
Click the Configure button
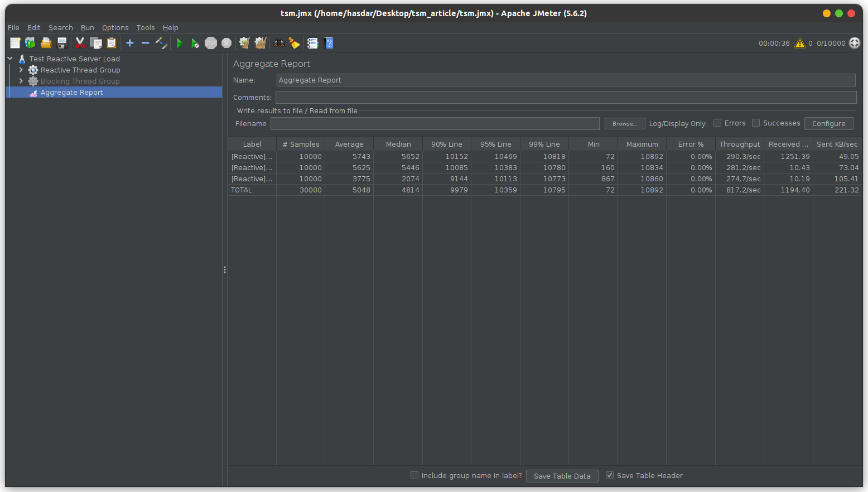tap(828, 123)
